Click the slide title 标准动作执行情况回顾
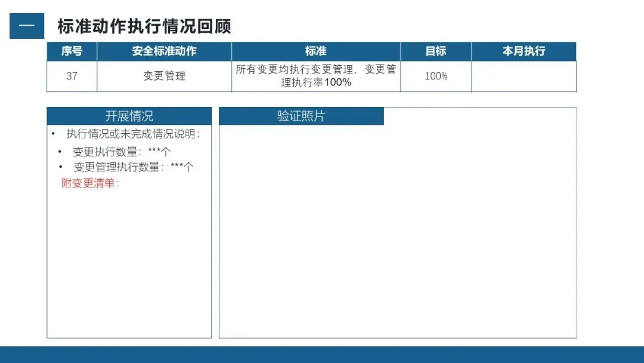 tap(144, 26)
